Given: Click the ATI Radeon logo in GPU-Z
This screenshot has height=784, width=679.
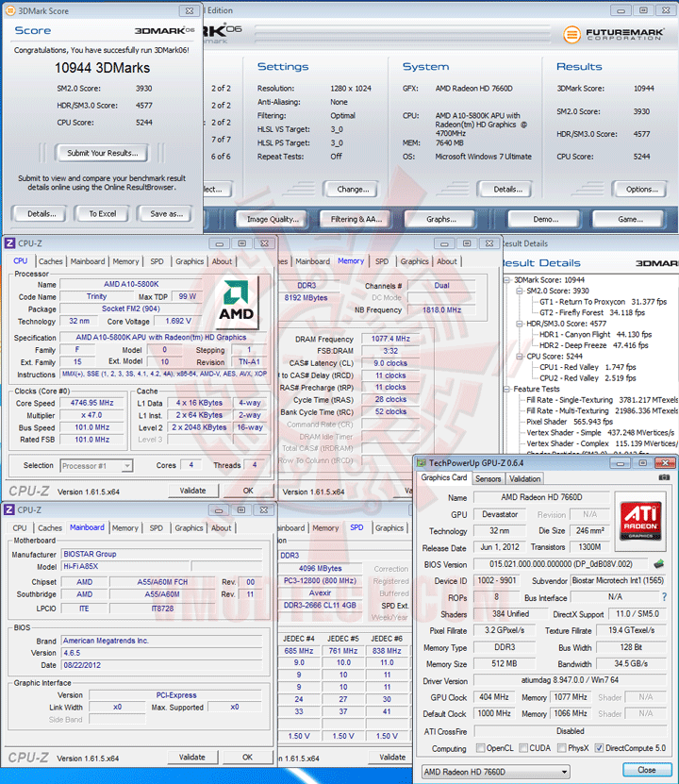Looking at the screenshot, I should point(640,523).
